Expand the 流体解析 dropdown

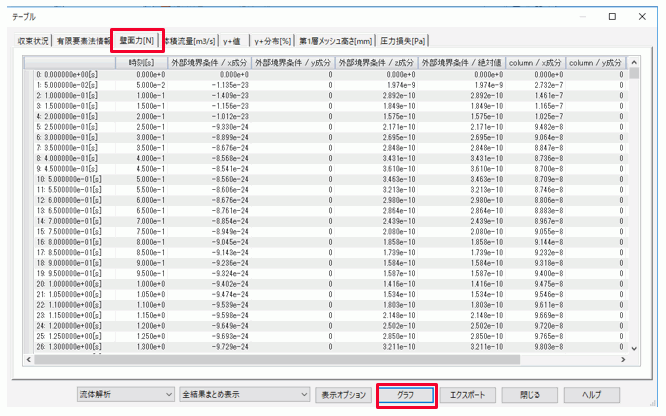point(125,395)
